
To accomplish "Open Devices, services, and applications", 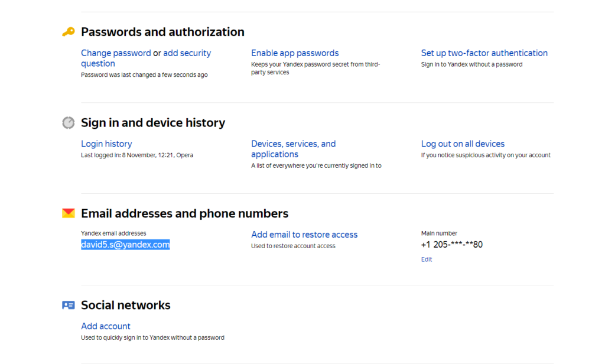I will pyautogui.click(x=293, y=149).
